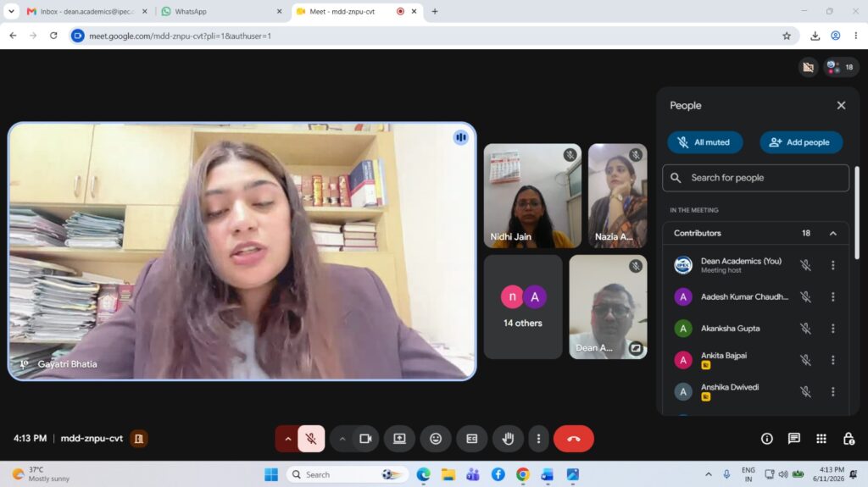This screenshot has width=868, height=487.
Task: Collapse the Contributors list chevron
Action: 832,233
